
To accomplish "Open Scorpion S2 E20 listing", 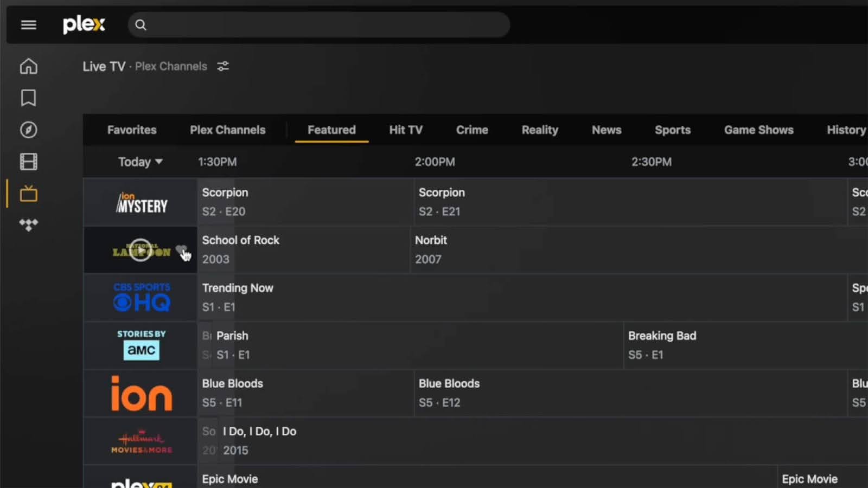I will (305, 202).
